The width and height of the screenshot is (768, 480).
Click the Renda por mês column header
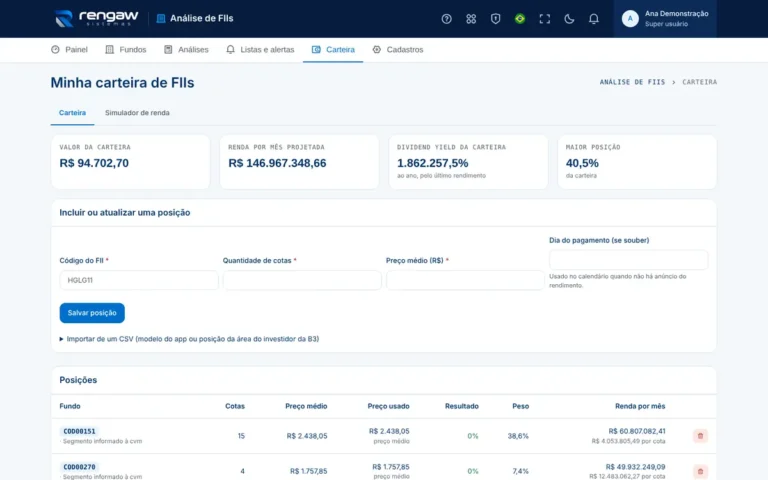pos(640,406)
